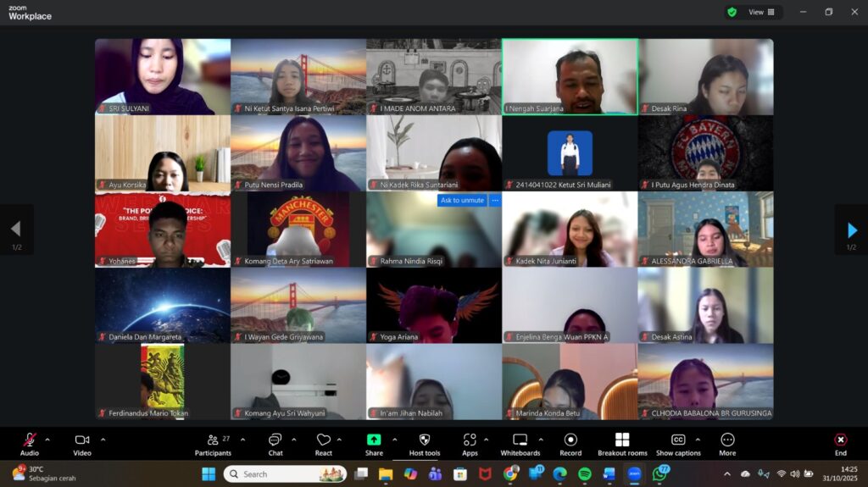Open Spotify from the Windows taskbar
Image resolution: width=868 pixels, height=487 pixels.
(585, 474)
